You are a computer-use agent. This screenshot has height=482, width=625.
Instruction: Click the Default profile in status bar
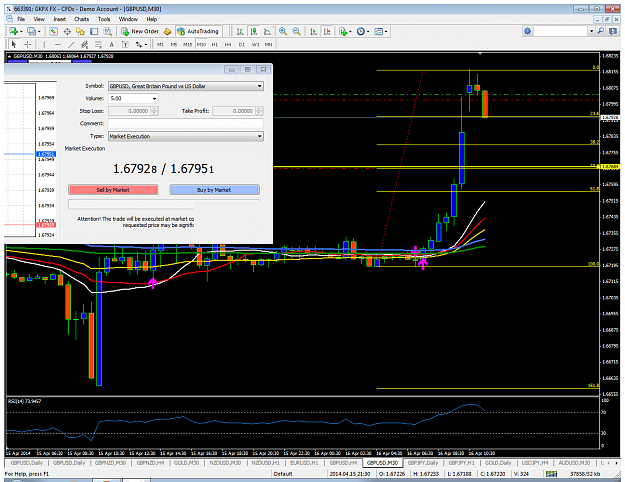[283, 474]
